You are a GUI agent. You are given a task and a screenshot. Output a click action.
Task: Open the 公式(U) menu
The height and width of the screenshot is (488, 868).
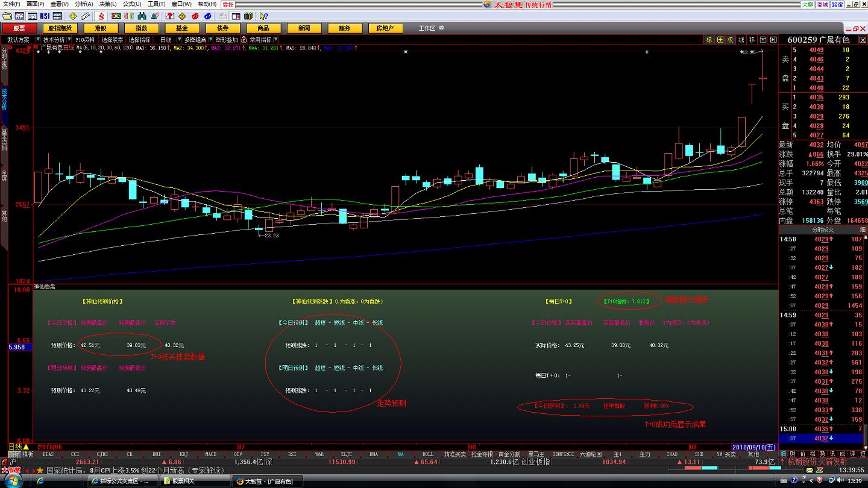[131, 4]
